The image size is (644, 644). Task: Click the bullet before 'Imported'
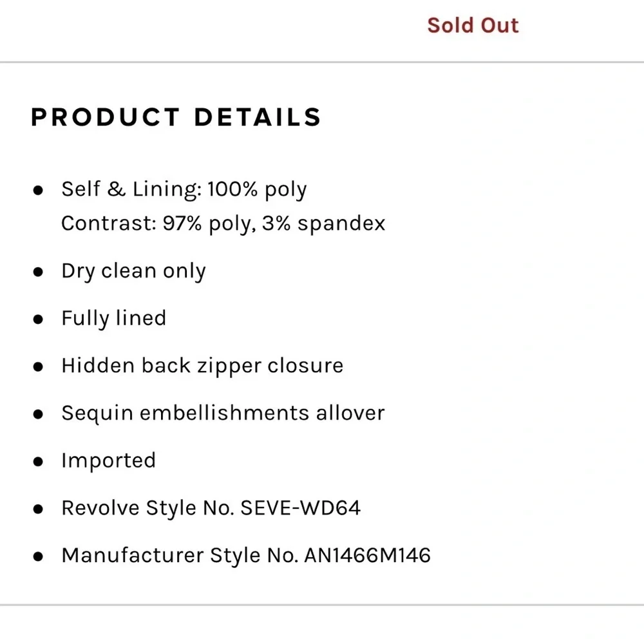(x=39, y=462)
